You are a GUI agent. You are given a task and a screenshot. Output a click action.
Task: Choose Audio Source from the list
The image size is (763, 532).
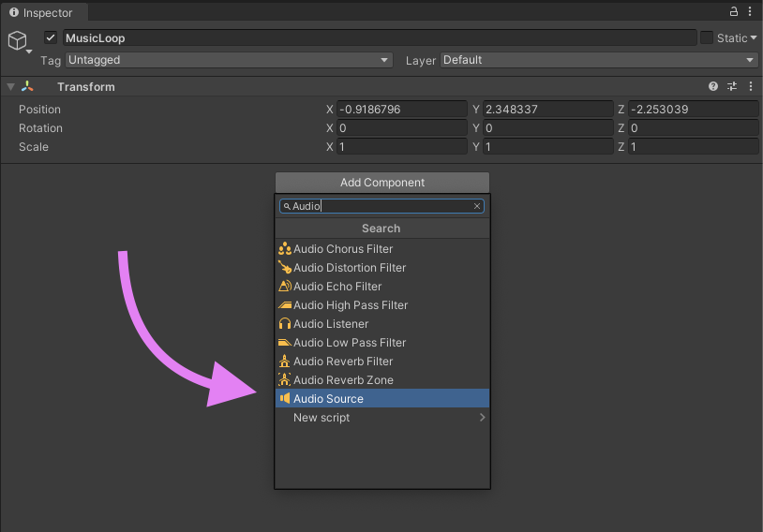coord(328,399)
